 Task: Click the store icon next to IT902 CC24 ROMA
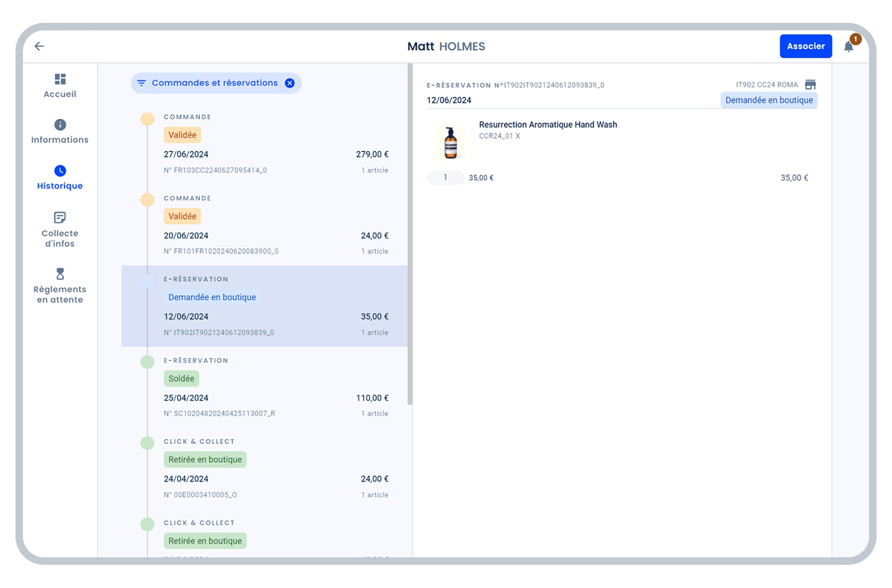click(810, 85)
